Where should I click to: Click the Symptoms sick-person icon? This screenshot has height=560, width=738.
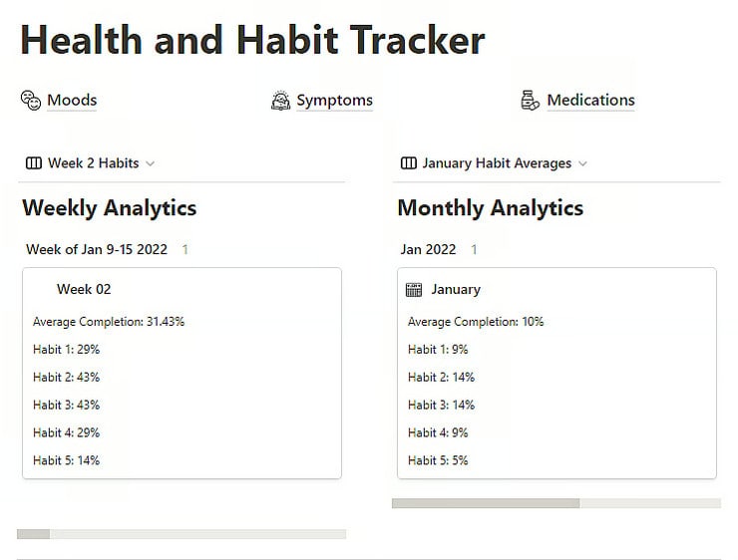click(281, 101)
